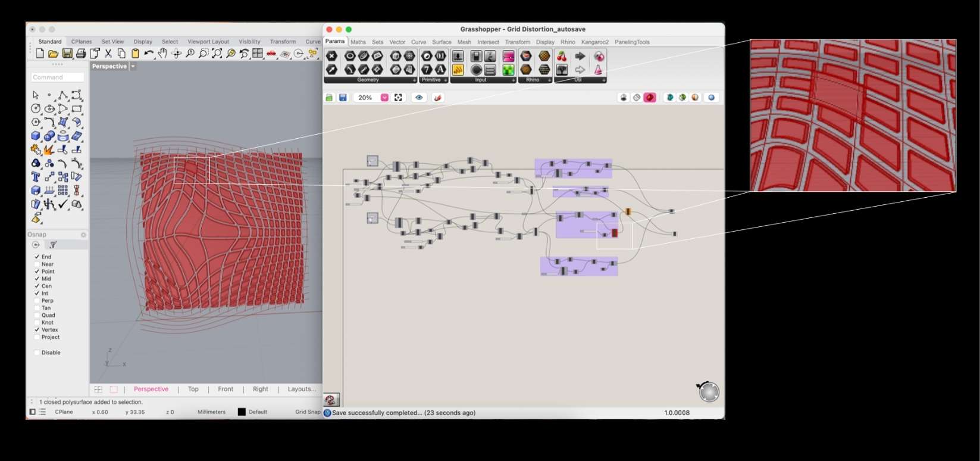The image size is (980, 461).
Task: Click the Save icon in Rhino toolbar
Action: pos(67,54)
